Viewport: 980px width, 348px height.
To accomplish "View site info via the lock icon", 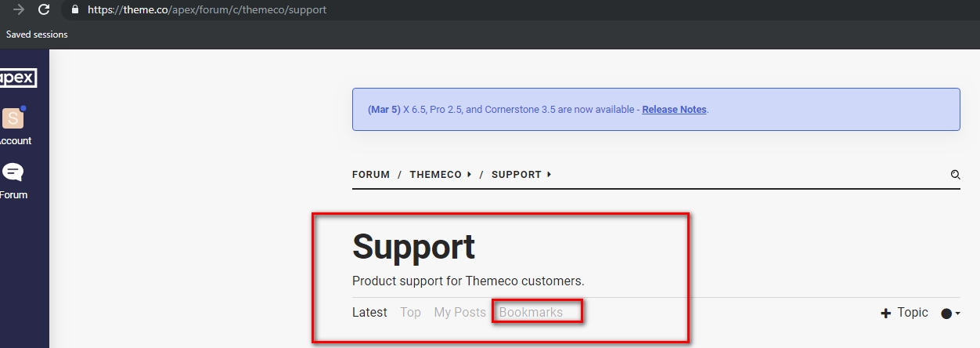I will 75,10.
